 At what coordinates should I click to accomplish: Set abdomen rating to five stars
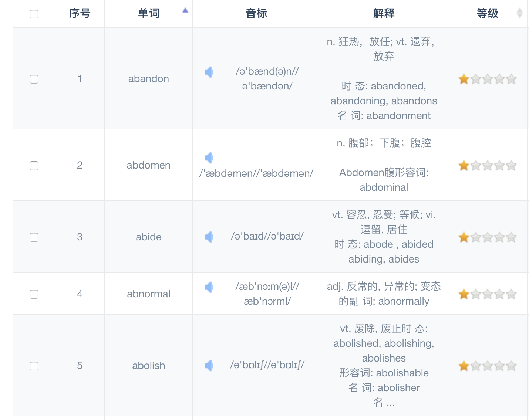coord(511,166)
